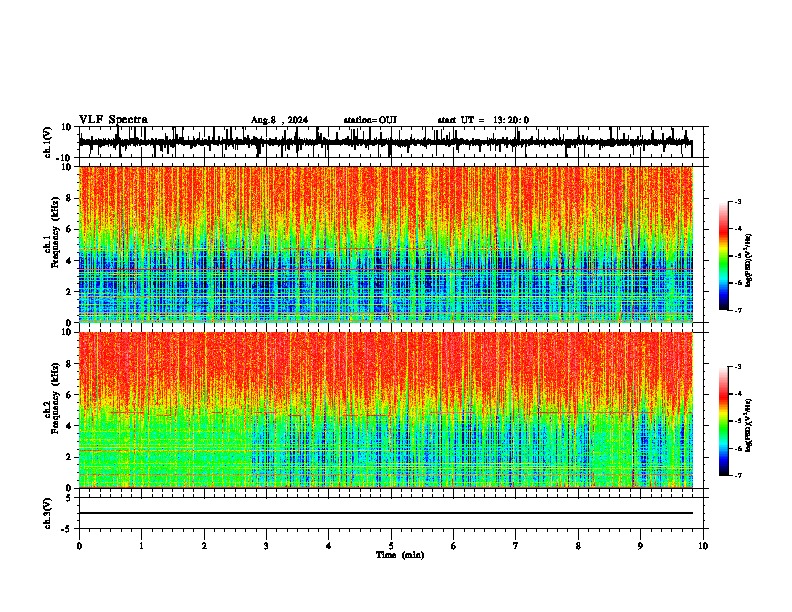Click the '2' kHz tick on ch.1 spectrogram
Image resolution: width=792 pixels, height=612 pixels.
pyautogui.click(x=70, y=291)
